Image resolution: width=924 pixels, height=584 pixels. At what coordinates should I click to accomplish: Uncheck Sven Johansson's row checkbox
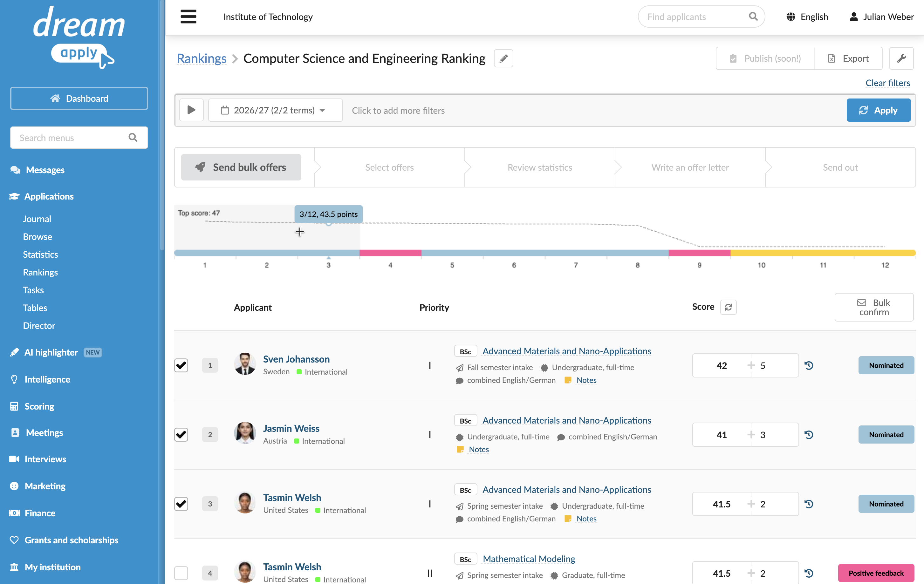181,365
